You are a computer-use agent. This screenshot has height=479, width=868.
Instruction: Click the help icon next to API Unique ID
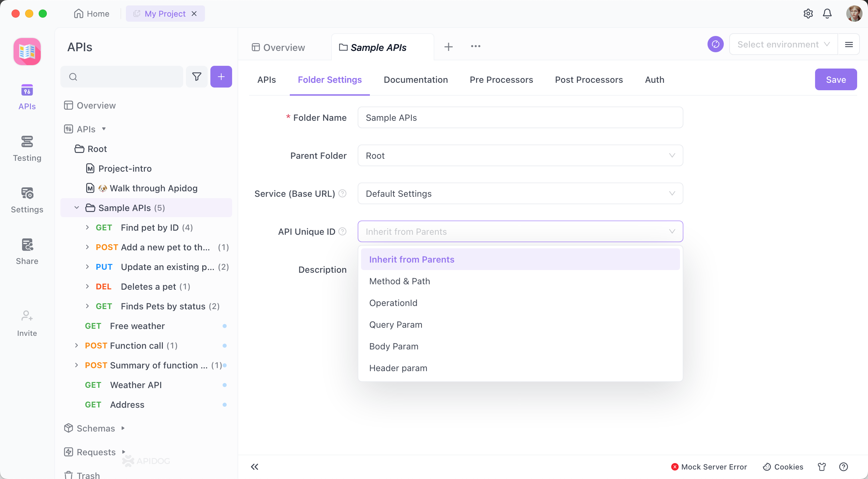tap(343, 231)
